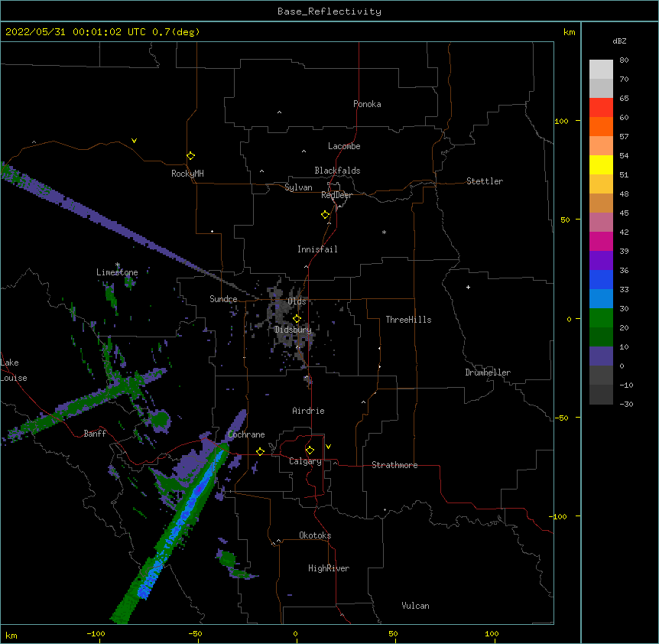659x644 pixels.
Task: Click the km label beside the dBZ legend
Action: (569, 32)
